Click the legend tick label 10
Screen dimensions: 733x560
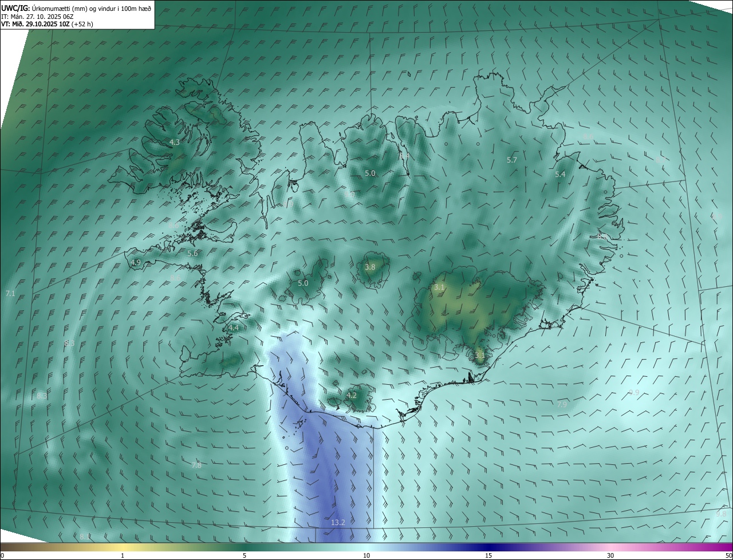pyautogui.click(x=366, y=555)
